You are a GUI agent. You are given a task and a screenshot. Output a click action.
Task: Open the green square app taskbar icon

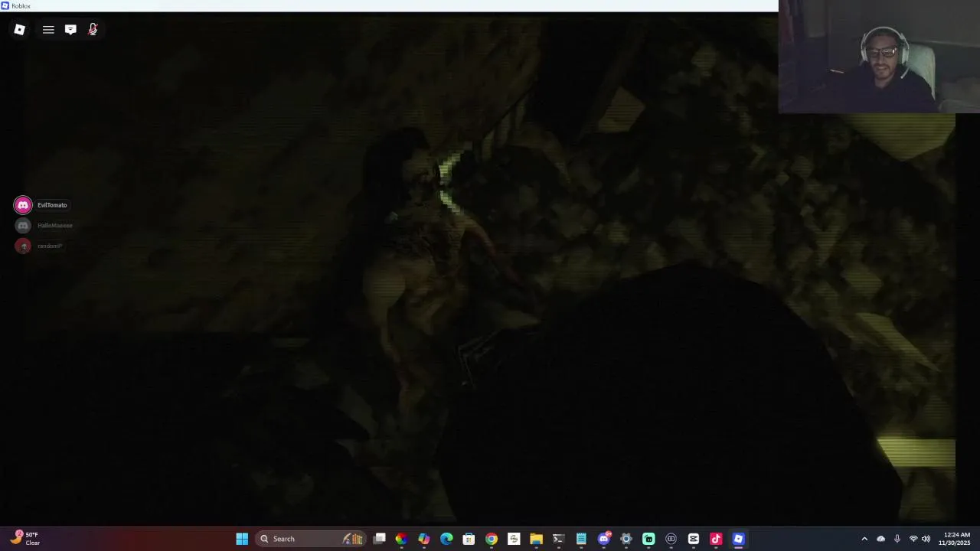click(x=648, y=539)
